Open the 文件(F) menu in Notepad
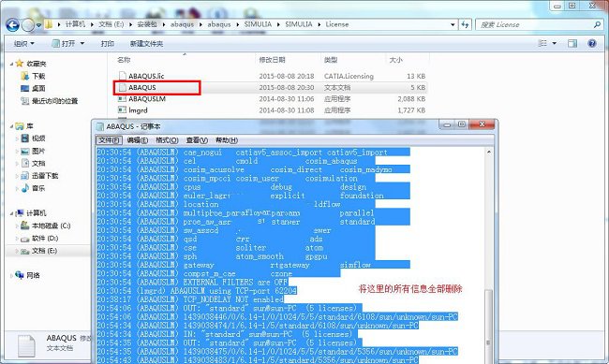 pyautogui.click(x=109, y=140)
